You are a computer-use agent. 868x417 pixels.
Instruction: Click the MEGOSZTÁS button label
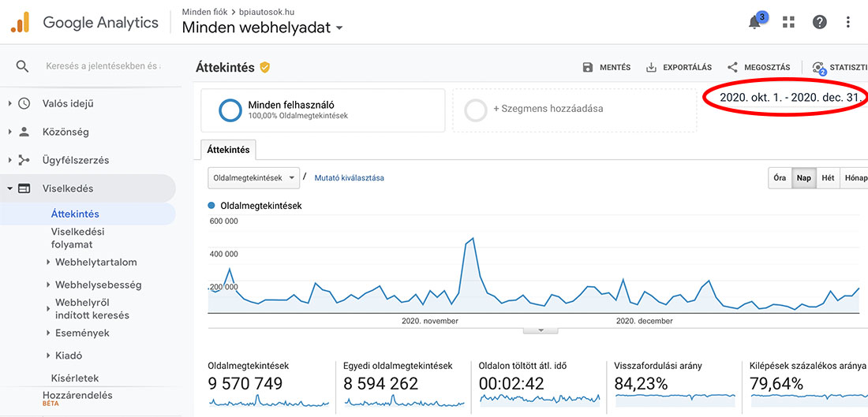click(x=767, y=68)
